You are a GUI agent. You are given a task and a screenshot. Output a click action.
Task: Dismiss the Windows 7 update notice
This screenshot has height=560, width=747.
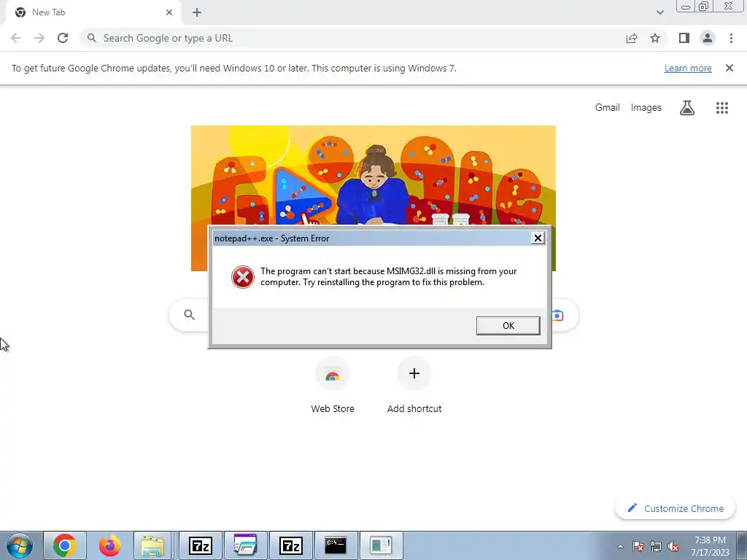click(729, 68)
